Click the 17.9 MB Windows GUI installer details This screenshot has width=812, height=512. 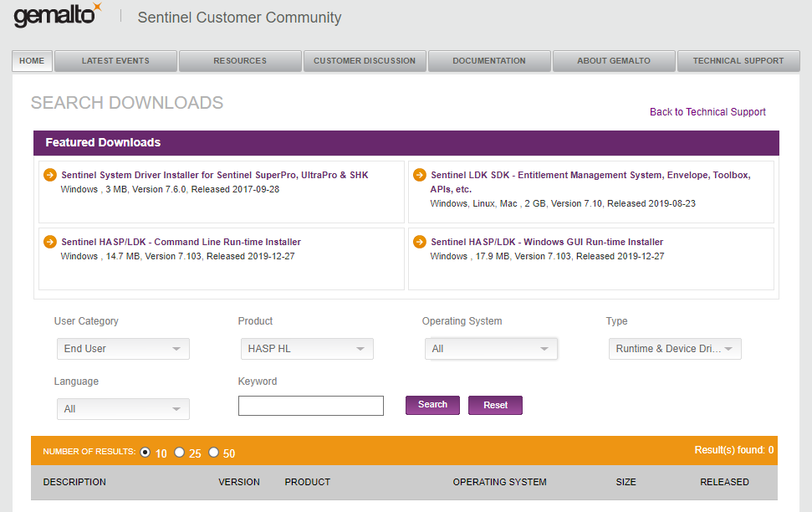pyautogui.click(x=547, y=256)
